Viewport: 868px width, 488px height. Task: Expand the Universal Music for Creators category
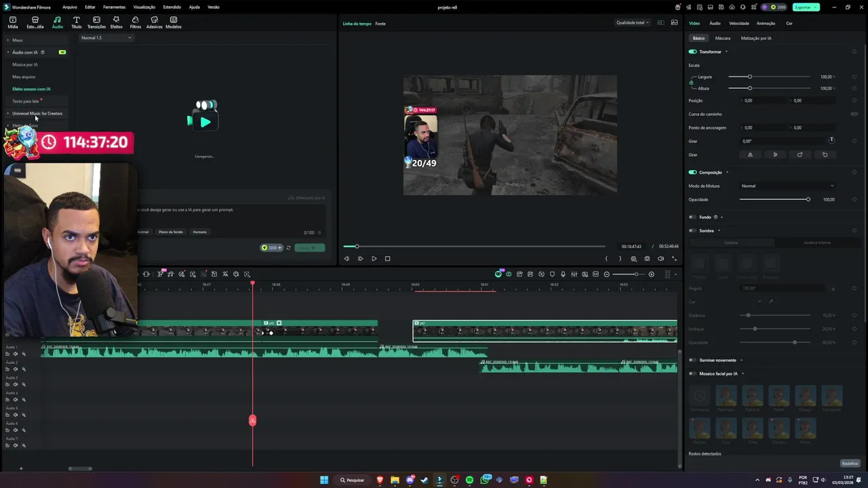point(7,113)
